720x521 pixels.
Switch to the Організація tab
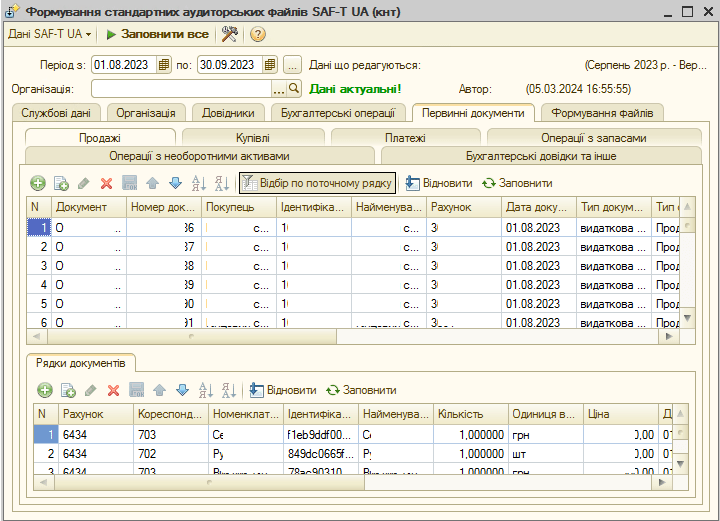click(146, 113)
